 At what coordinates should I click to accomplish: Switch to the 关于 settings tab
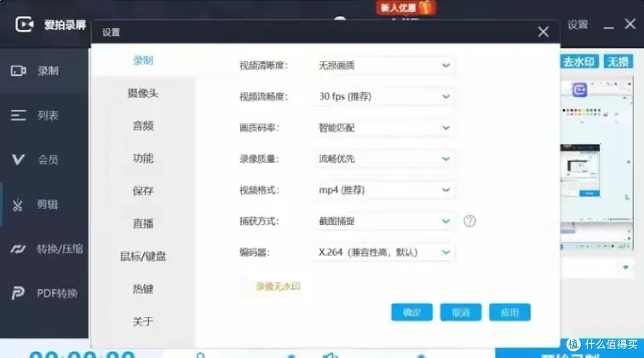coord(143,322)
